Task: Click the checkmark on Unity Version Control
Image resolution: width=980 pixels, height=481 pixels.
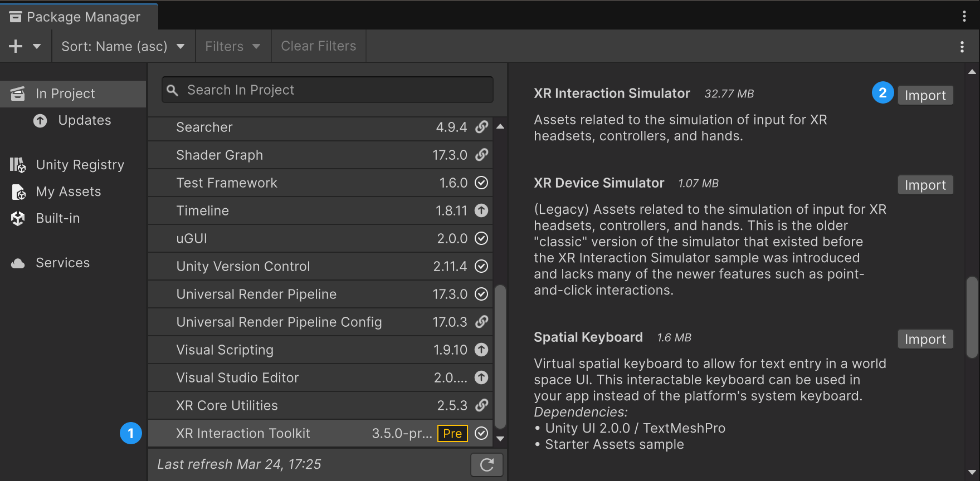Action: coord(481,266)
